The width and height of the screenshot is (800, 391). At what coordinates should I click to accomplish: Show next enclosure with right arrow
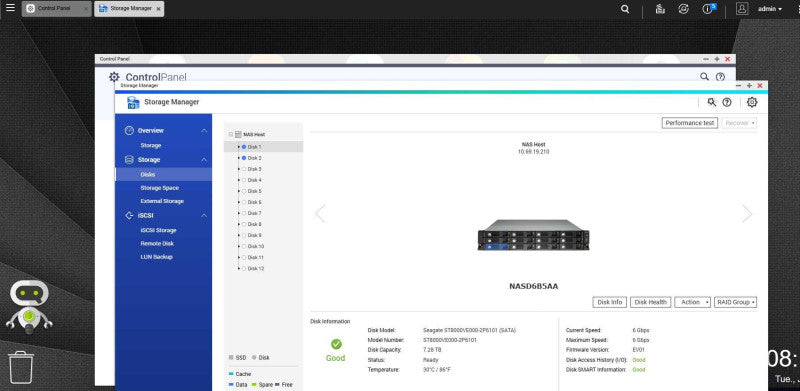[747, 213]
